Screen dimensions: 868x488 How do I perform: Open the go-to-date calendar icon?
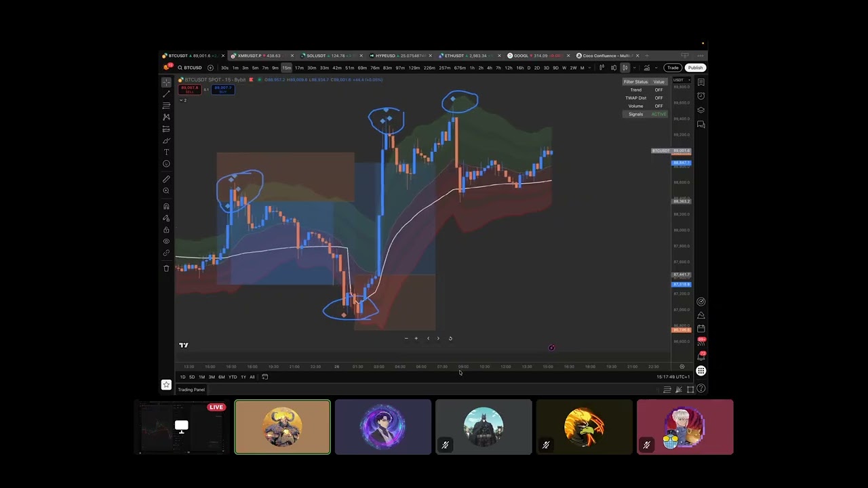click(x=265, y=377)
